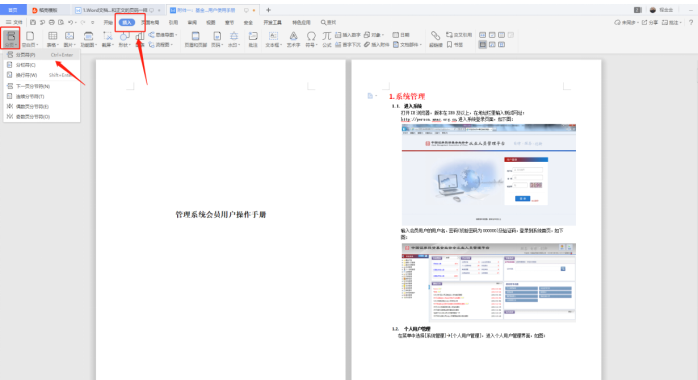This screenshot has height=380, width=698.
Task: Switch to the 开始 ribbon tab
Action: pyautogui.click(x=108, y=22)
